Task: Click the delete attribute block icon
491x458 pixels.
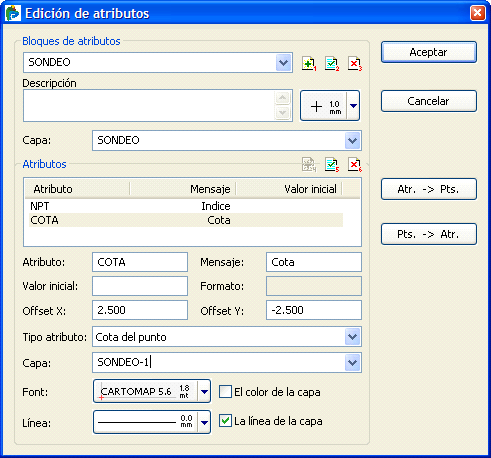Action: (355, 63)
